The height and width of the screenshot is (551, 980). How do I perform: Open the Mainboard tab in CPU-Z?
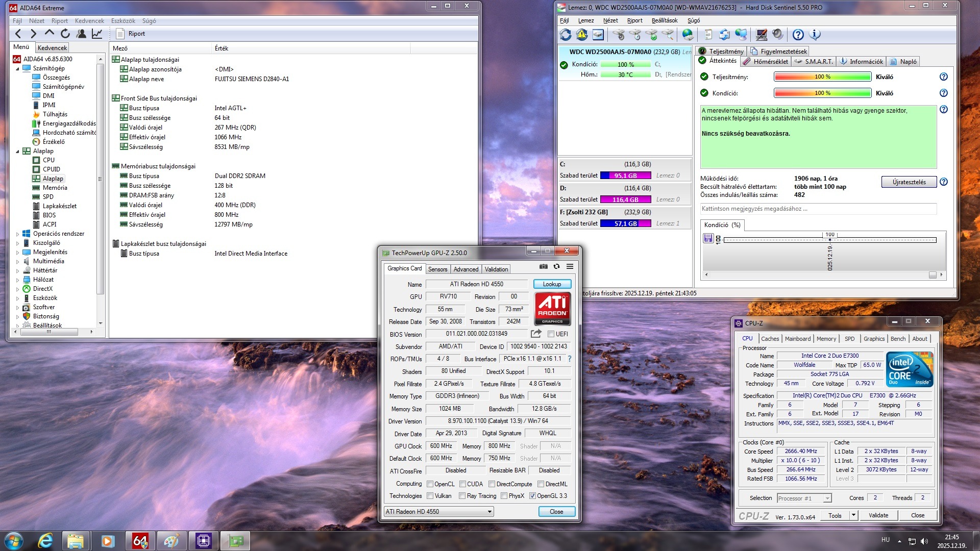(797, 339)
